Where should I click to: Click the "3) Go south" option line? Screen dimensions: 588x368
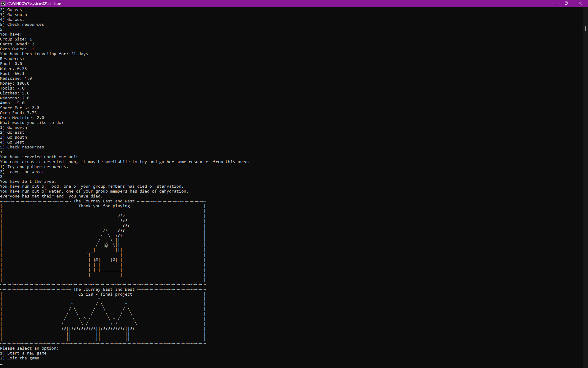tap(13, 137)
